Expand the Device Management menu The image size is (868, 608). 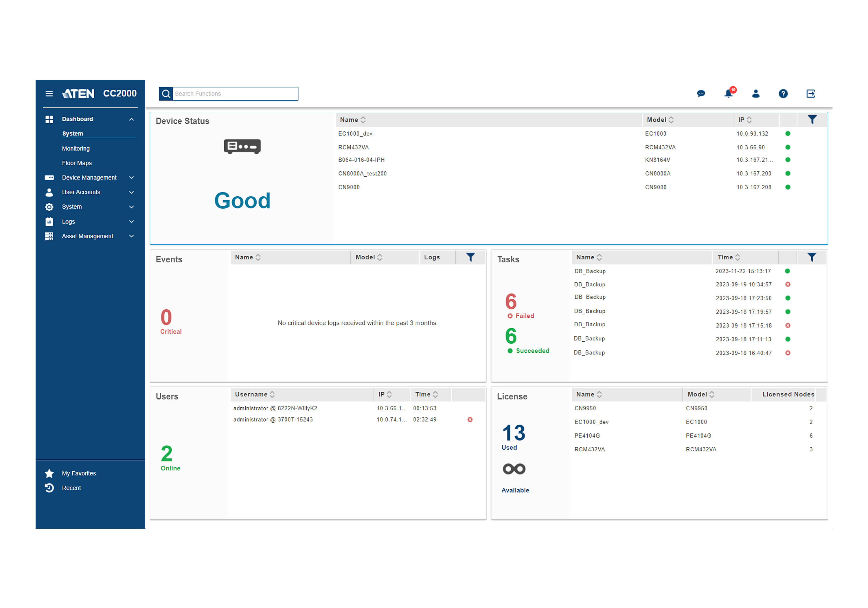point(89,177)
